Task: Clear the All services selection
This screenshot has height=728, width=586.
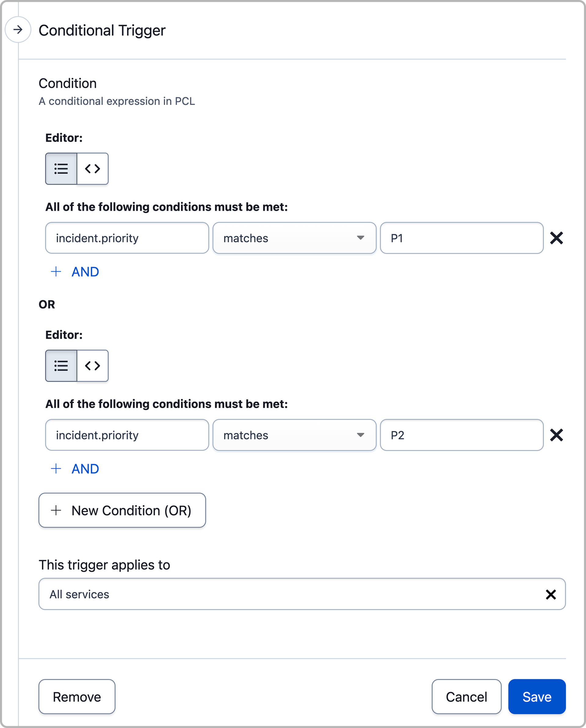Action: click(x=551, y=594)
